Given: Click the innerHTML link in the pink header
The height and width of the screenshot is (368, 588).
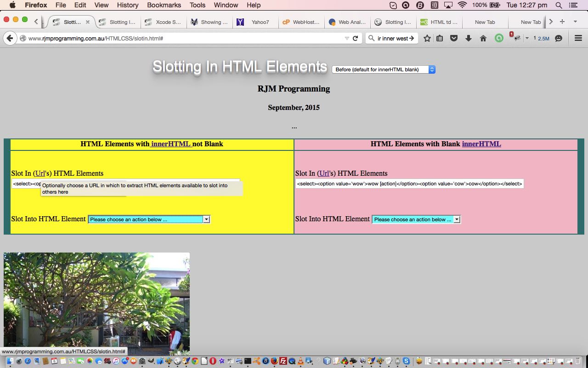Looking at the screenshot, I should [481, 144].
